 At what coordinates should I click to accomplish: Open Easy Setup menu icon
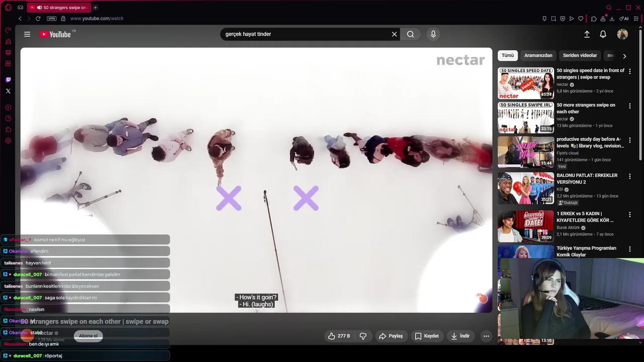click(x=636, y=19)
